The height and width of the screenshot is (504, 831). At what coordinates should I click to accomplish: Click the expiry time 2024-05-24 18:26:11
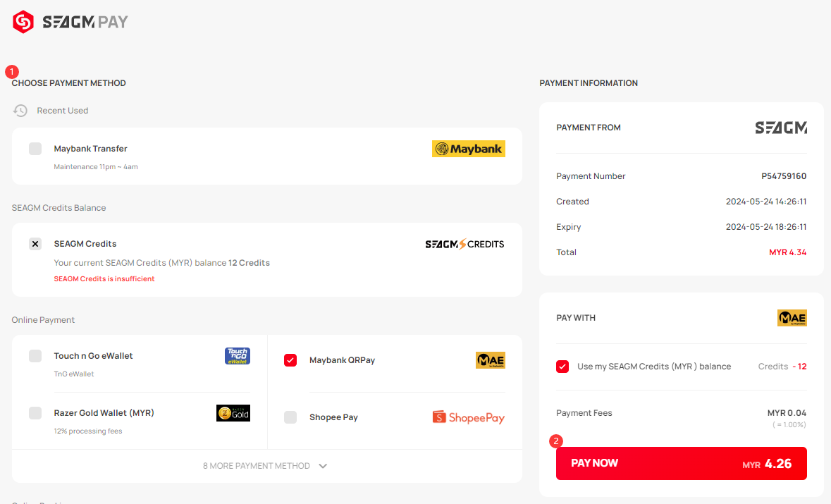[x=766, y=228]
